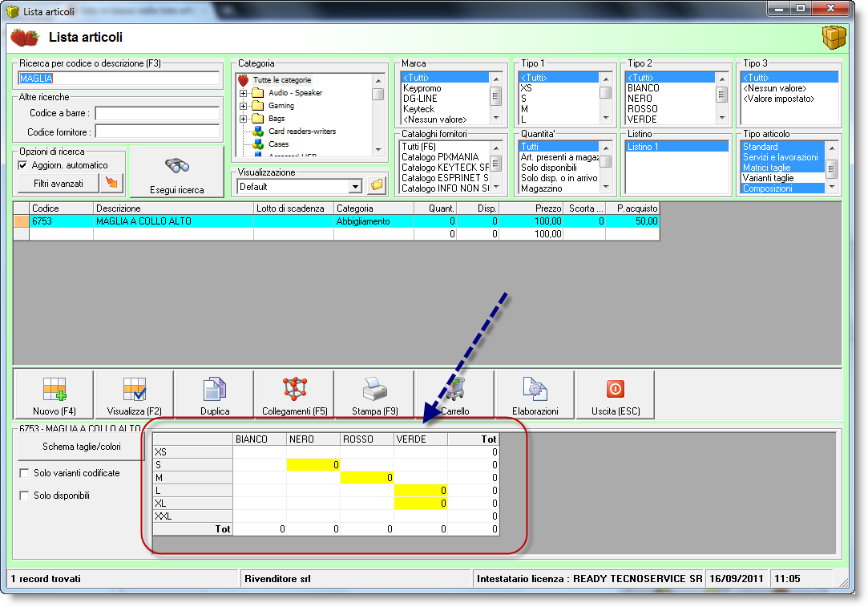868x607 pixels.
Task: Select row MAGLIA A COLLO ALTO
Action: [x=337, y=221]
